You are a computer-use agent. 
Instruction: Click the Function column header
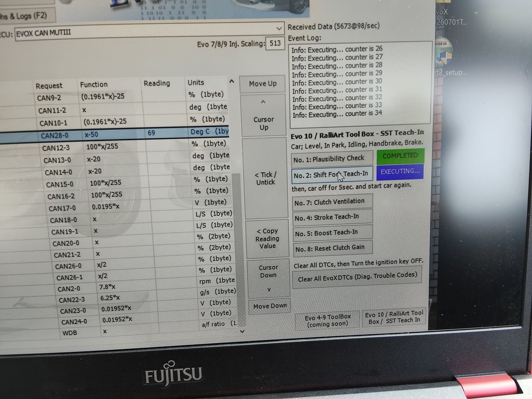94,84
